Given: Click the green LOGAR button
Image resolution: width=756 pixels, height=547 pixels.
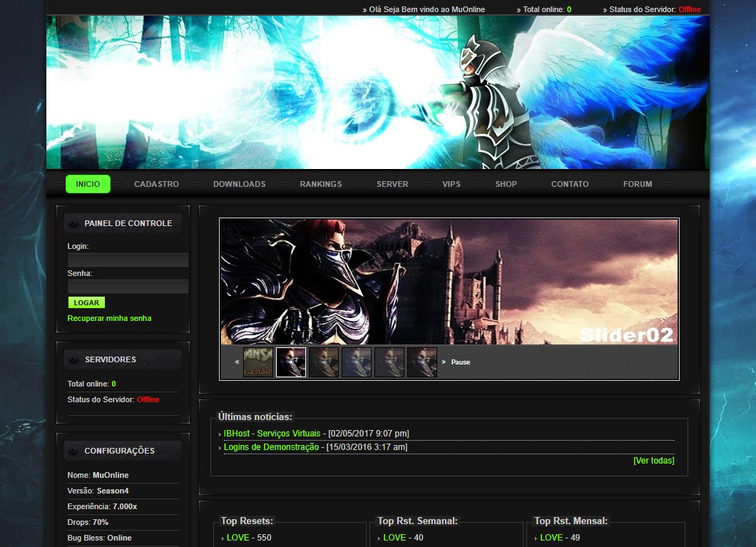Looking at the screenshot, I should (x=86, y=302).
